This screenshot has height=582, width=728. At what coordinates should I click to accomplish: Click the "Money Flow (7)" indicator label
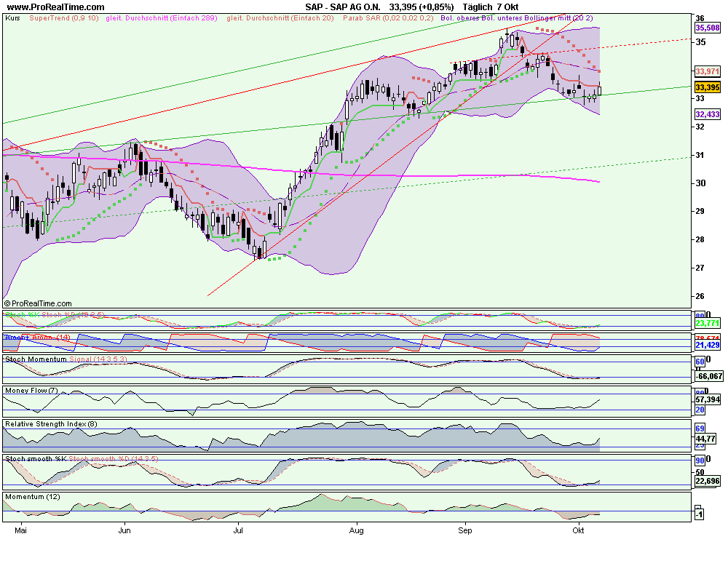point(31,391)
